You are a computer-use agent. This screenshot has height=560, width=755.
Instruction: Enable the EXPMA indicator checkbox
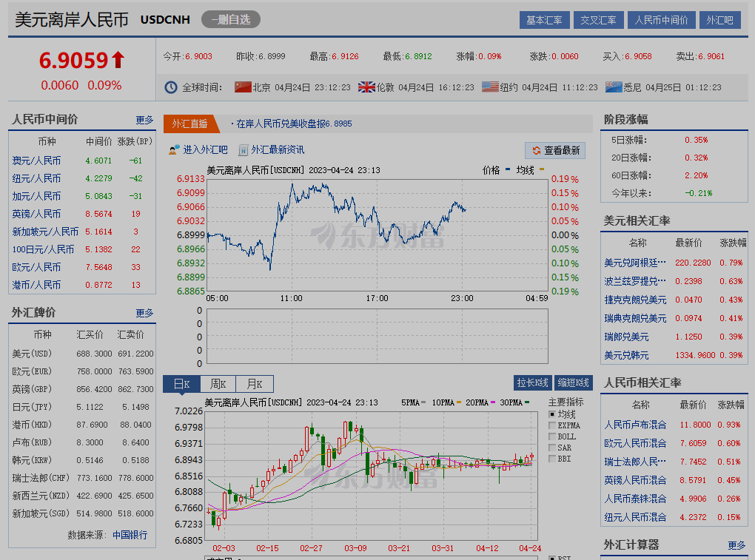[552, 425]
